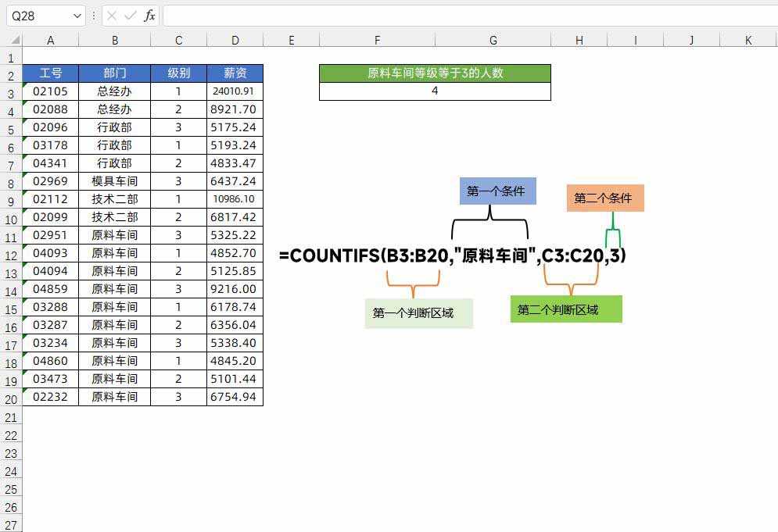Open the Name Box dropdown arrow
The width and height of the screenshot is (778, 532).
(x=74, y=15)
